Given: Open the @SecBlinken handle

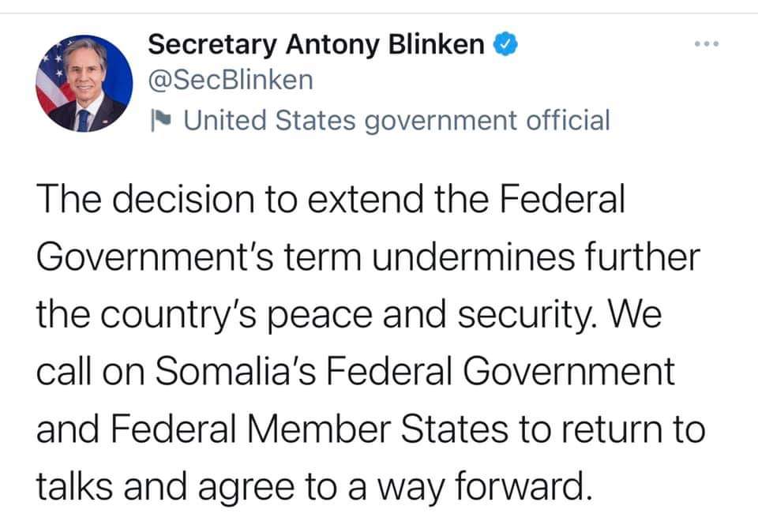Looking at the screenshot, I should pos(231,80).
